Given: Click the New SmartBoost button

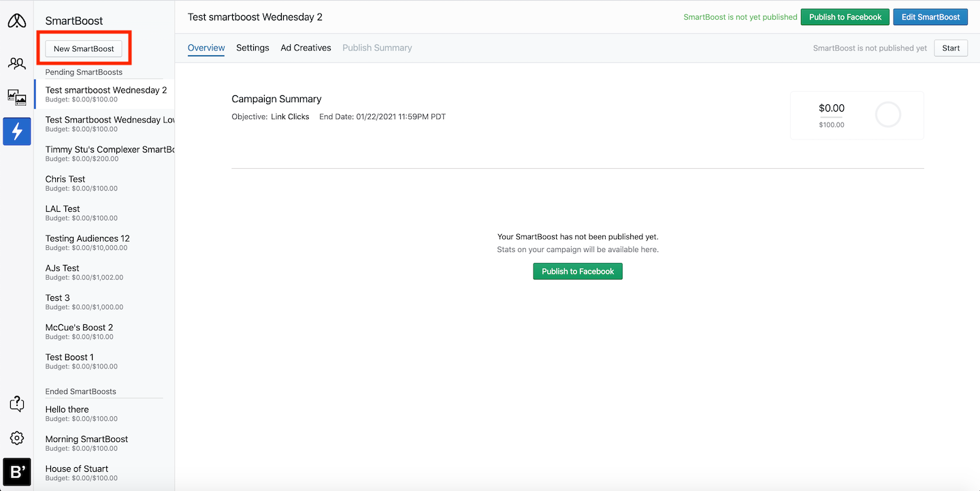Looking at the screenshot, I should [x=84, y=49].
